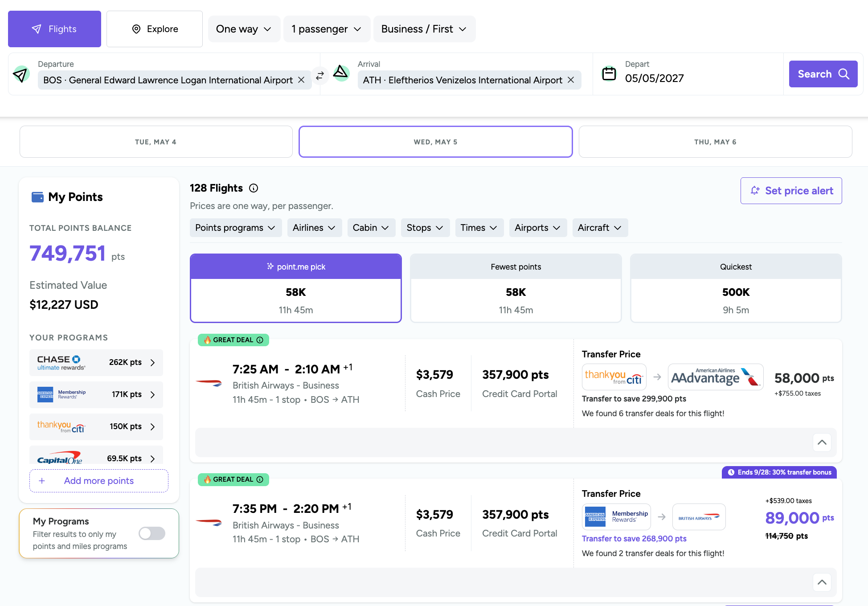The width and height of the screenshot is (868, 606).
Task: Click the 30% transfer bonus badge
Action: pos(779,472)
